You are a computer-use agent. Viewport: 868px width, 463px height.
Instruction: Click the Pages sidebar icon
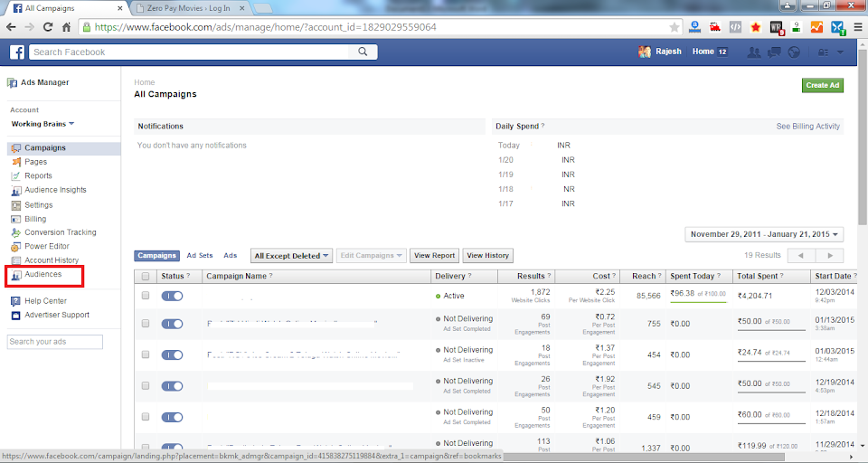(x=16, y=162)
